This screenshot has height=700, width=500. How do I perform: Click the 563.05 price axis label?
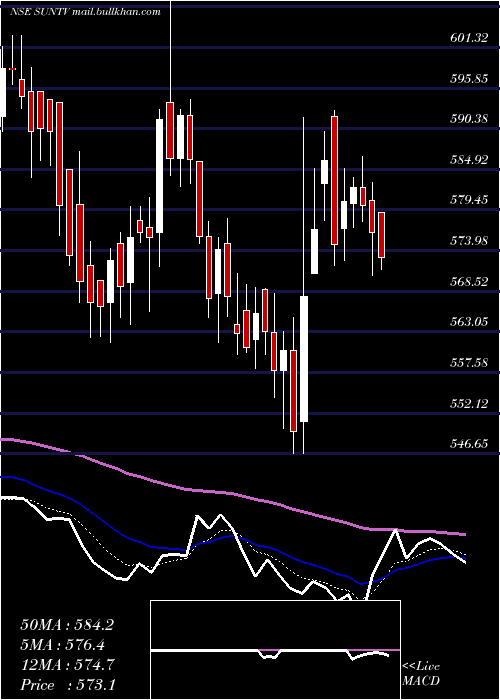(x=468, y=322)
